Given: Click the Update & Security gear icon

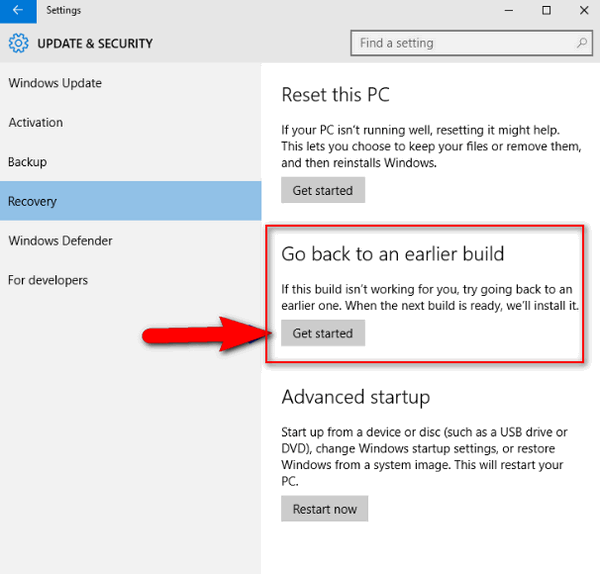Looking at the screenshot, I should 18,43.
